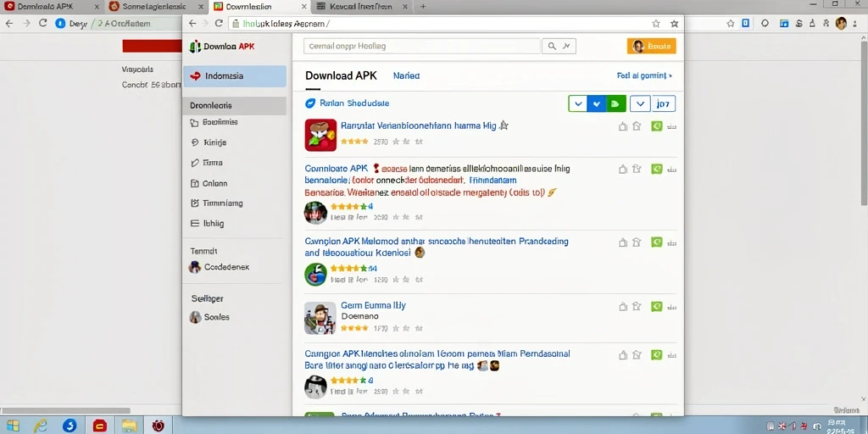
Task: Select the Indomasia sidebar item
Action: 235,76
